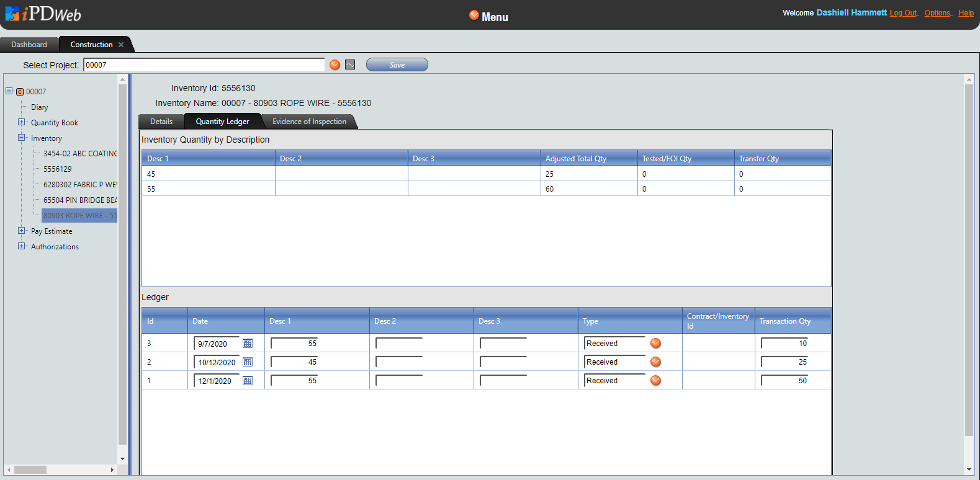Click the Save button

[397, 65]
